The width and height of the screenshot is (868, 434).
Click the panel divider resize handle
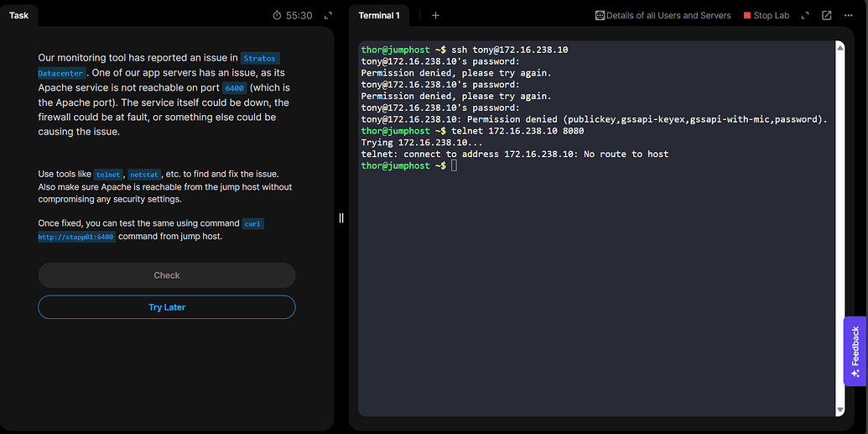341,217
